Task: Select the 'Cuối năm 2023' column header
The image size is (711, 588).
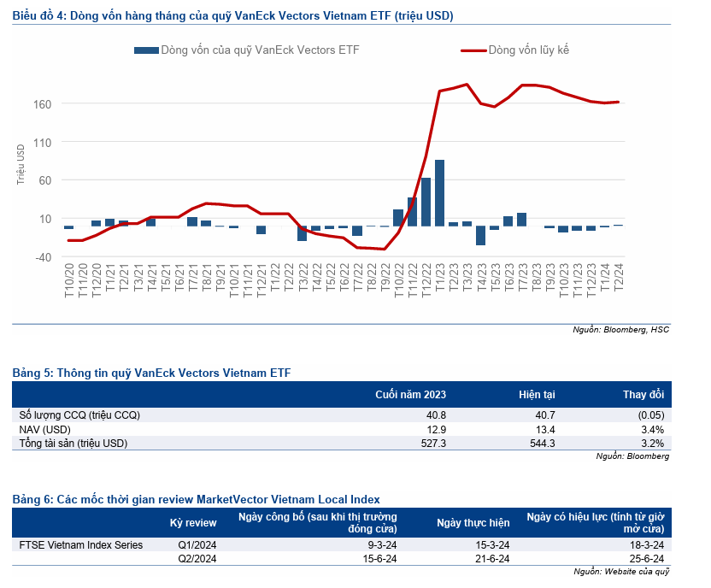Action: pos(411,395)
